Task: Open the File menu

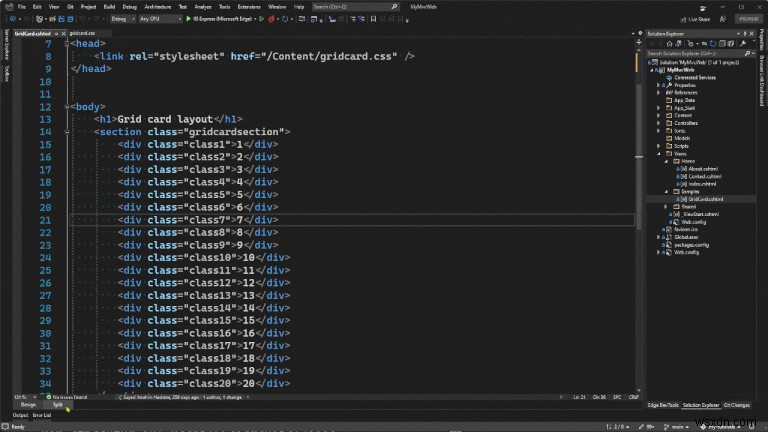Action: coord(22,7)
